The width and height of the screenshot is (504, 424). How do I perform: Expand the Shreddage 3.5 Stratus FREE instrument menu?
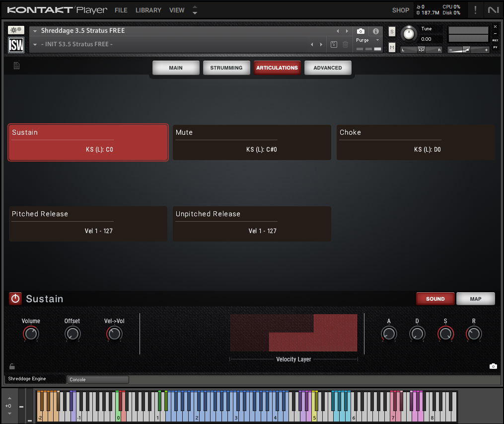point(35,31)
